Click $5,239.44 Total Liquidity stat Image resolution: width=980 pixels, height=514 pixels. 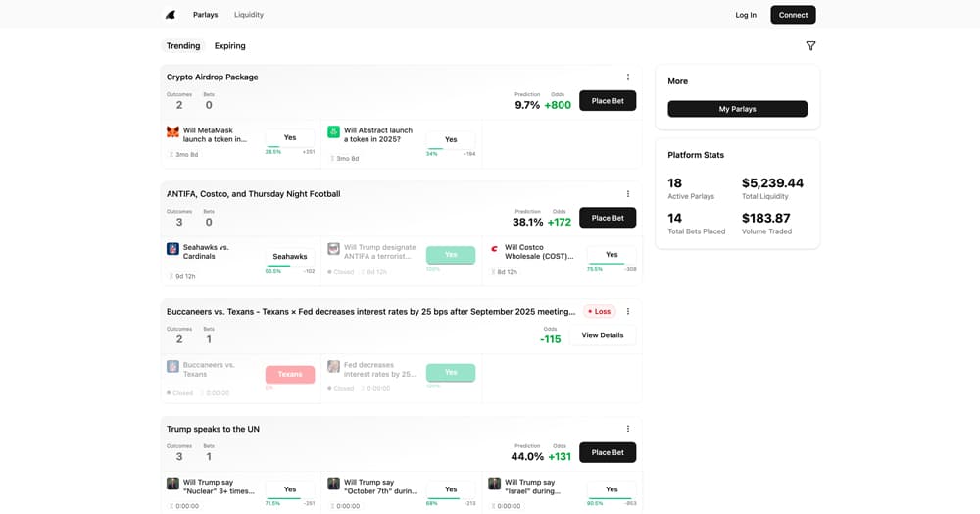pos(772,183)
